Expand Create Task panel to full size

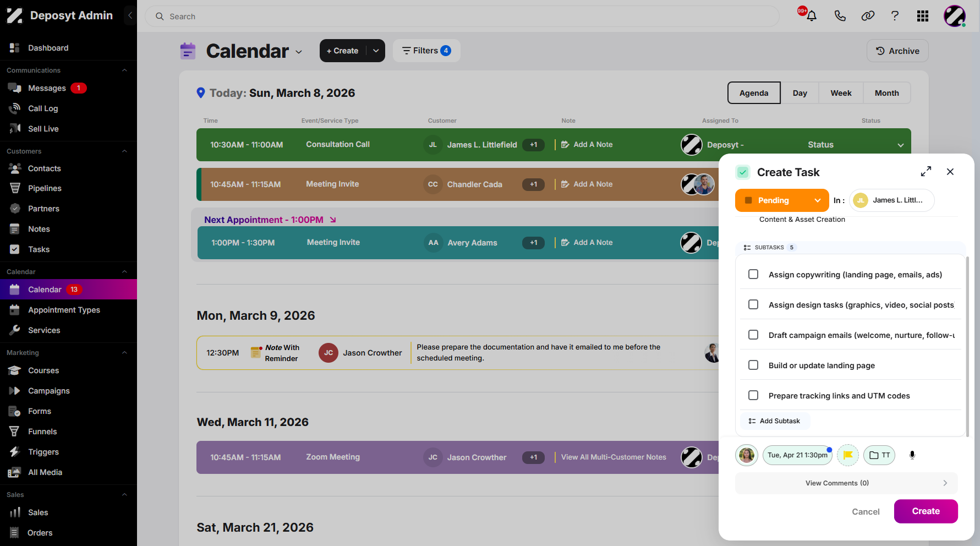point(926,172)
